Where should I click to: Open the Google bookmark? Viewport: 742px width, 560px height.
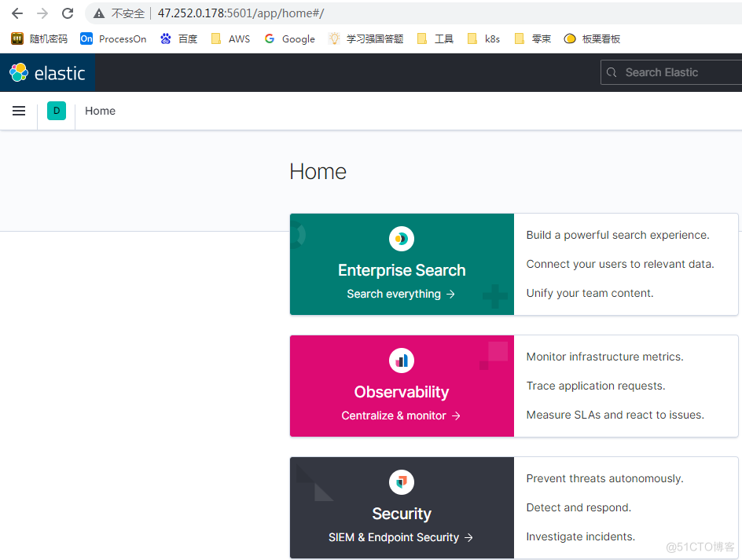pos(289,38)
